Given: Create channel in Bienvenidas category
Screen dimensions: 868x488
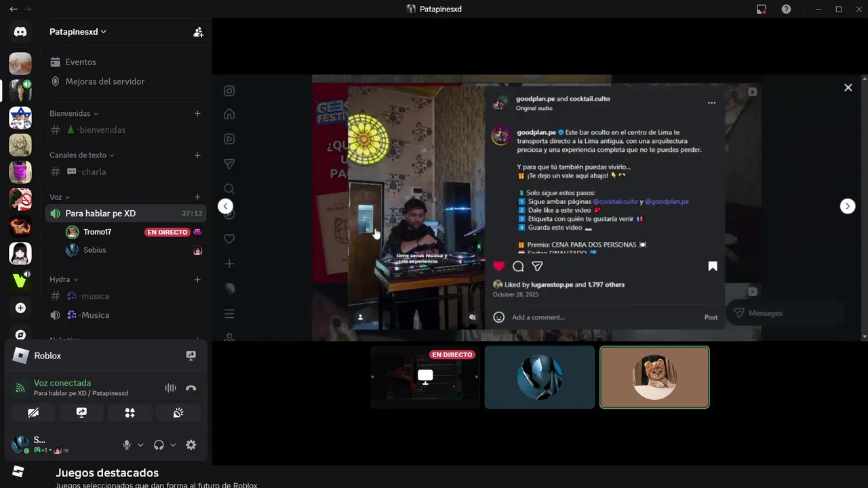Looking at the screenshot, I should (x=197, y=113).
